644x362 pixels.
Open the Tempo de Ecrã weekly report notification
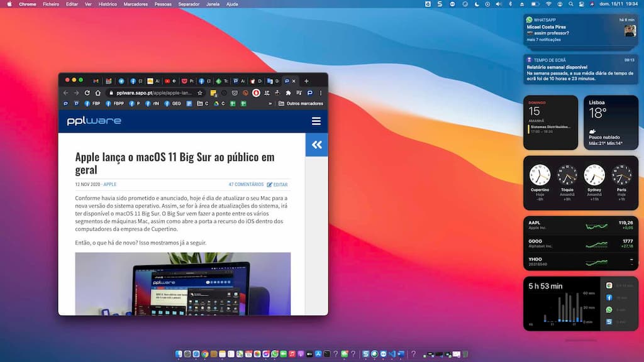pyautogui.click(x=580, y=69)
